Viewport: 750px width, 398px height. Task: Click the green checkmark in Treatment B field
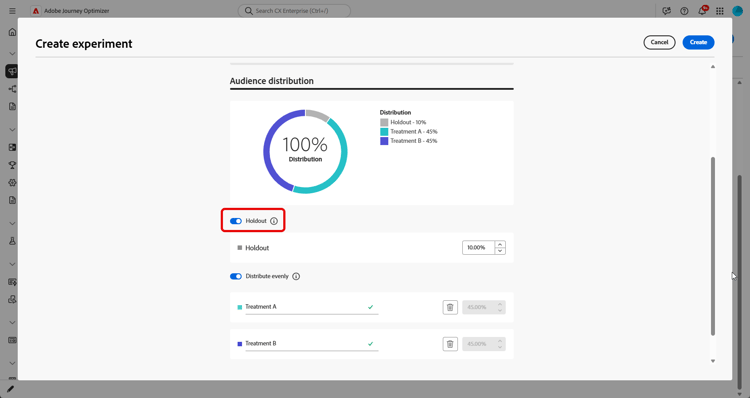coord(370,344)
